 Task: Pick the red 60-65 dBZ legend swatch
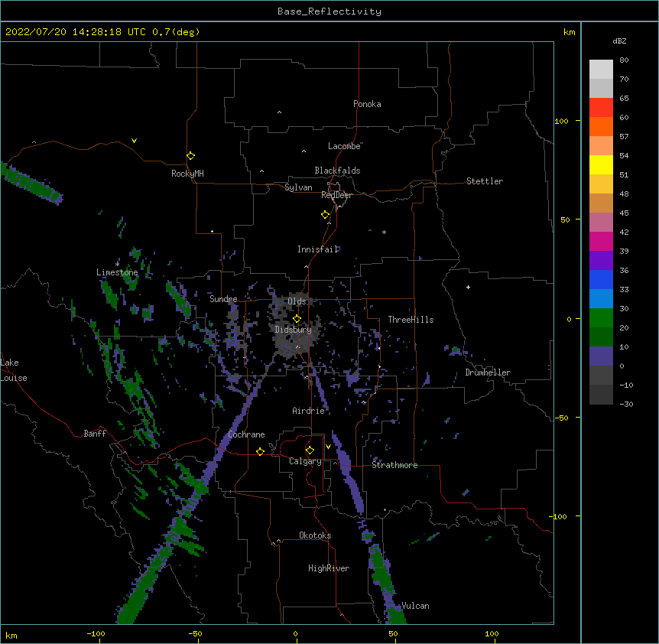pyautogui.click(x=601, y=108)
